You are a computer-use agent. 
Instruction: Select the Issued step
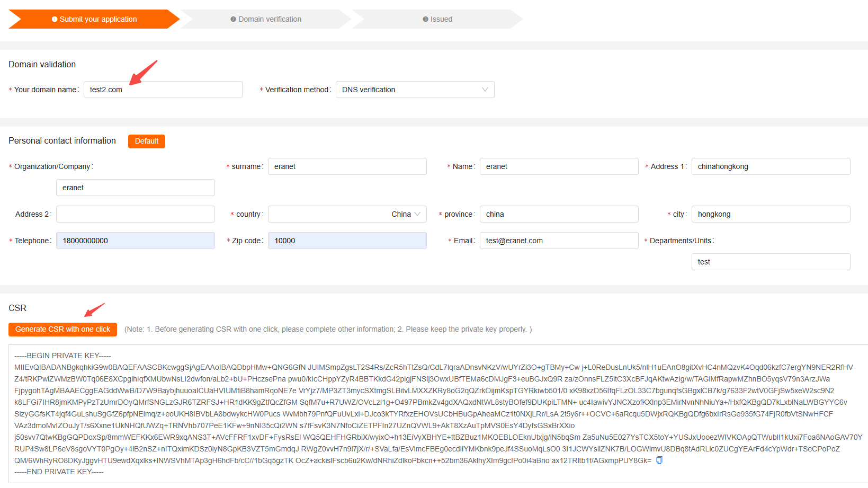coord(437,19)
